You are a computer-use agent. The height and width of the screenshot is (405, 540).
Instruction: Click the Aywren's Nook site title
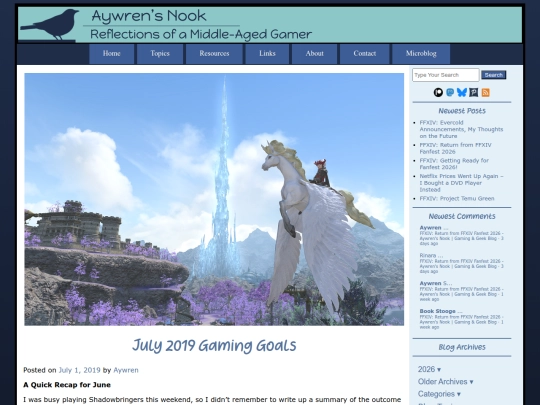point(149,16)
